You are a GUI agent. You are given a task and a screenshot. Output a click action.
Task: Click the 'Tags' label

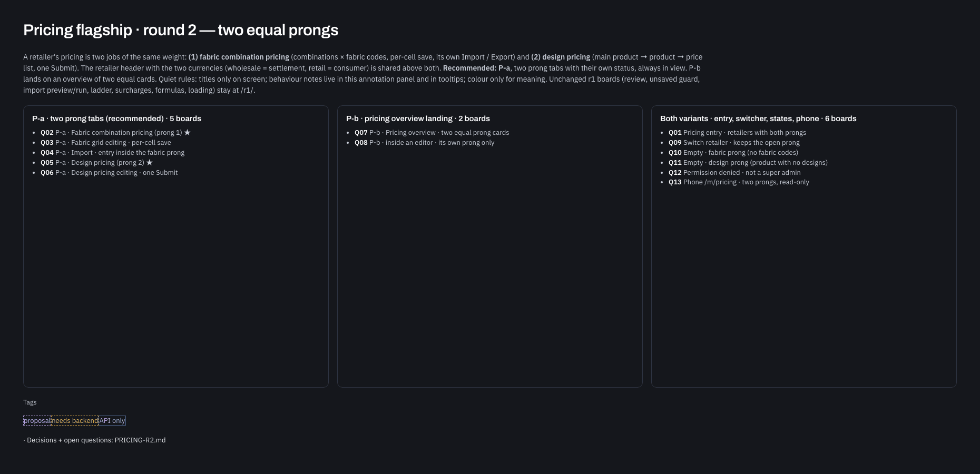pyautogui.click(x=30, y=402)
